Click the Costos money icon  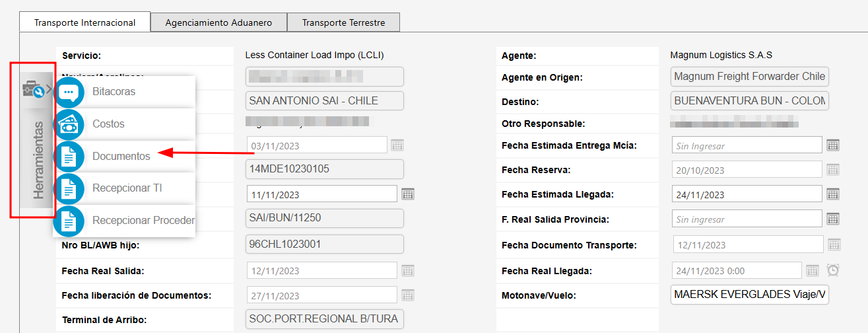coord(68,124)
